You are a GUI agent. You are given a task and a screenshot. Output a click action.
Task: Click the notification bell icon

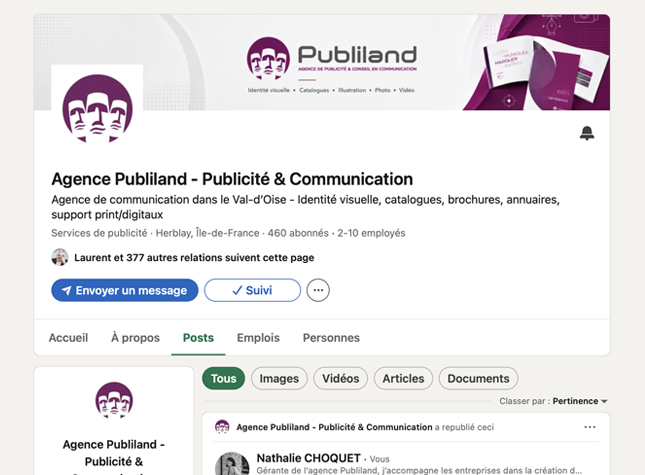(x=587, y=133)
